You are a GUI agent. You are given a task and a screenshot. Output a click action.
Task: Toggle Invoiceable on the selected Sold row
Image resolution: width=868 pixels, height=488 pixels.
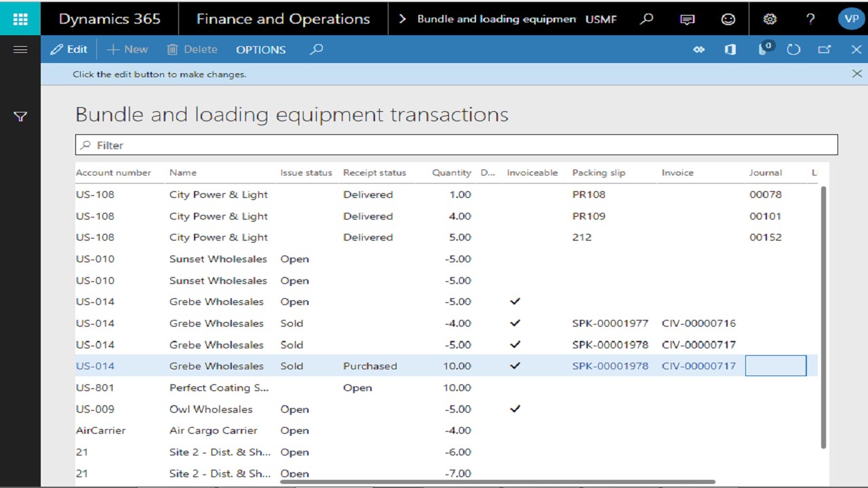click(x=515, y=366)
